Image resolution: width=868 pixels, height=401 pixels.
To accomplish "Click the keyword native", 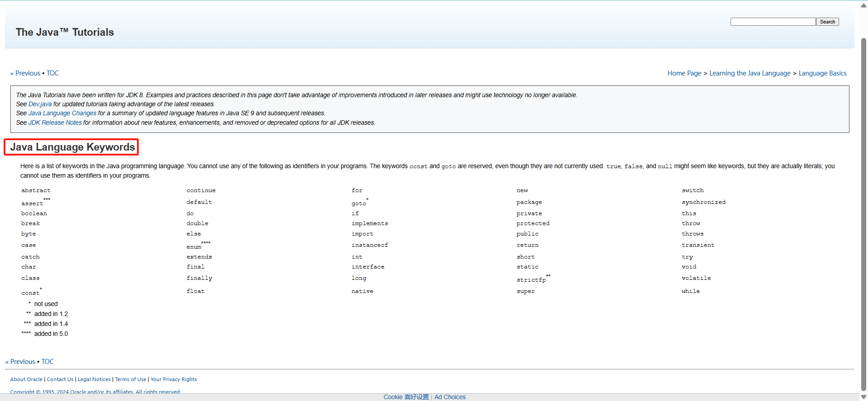I will [363, 291].
